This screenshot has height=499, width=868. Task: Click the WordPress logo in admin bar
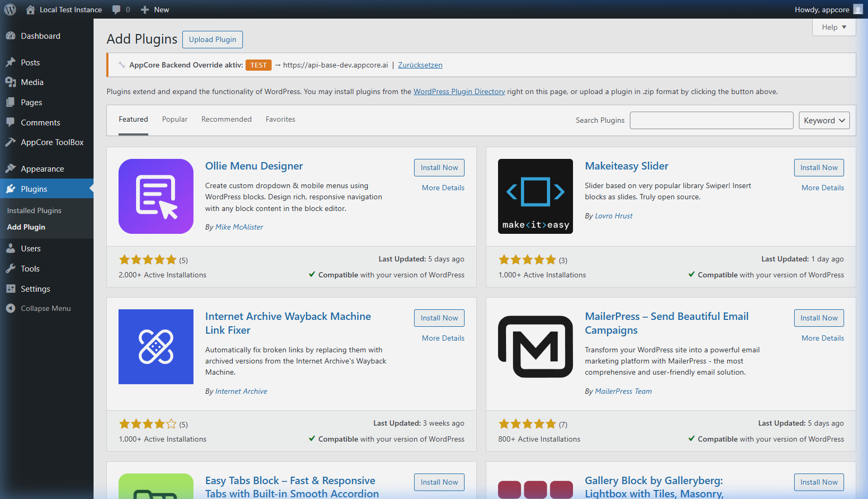(x=10, y=9)
